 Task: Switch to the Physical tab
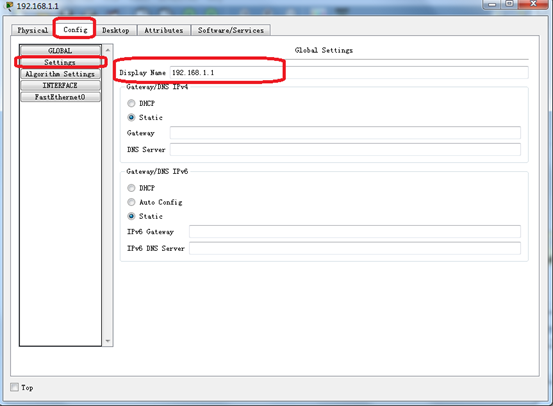[x=32, y=30]
